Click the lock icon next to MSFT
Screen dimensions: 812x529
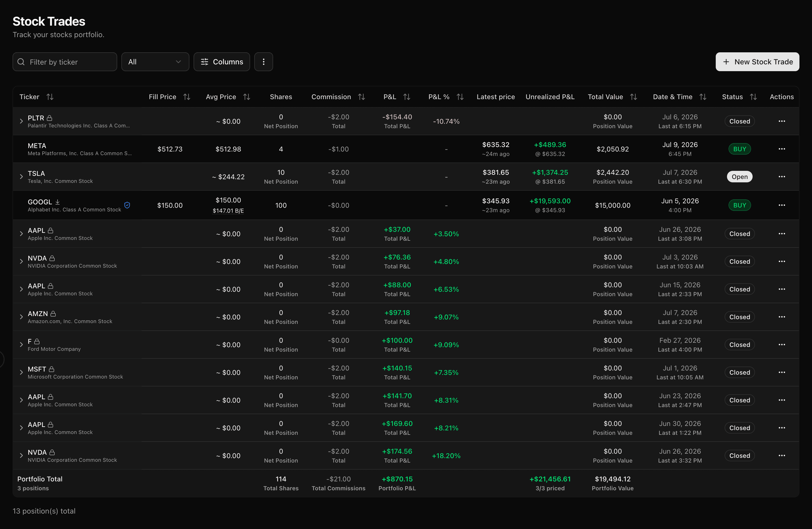(x=52, y=369)
